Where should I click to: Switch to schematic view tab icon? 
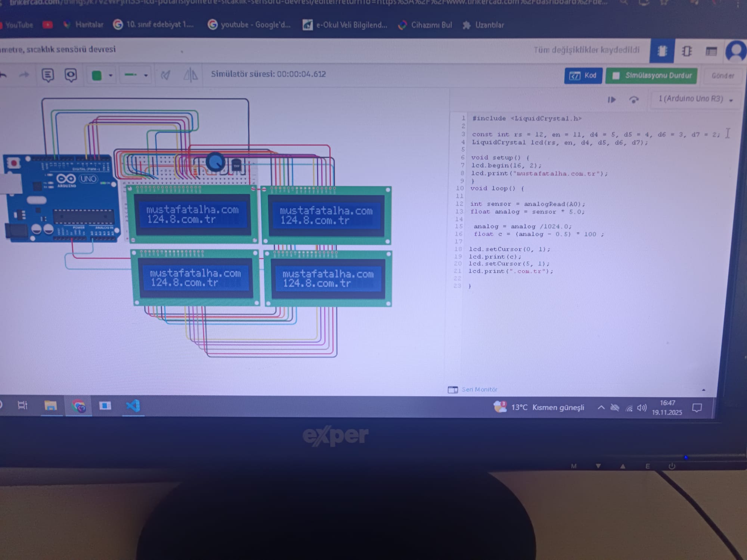pos(686,51)
